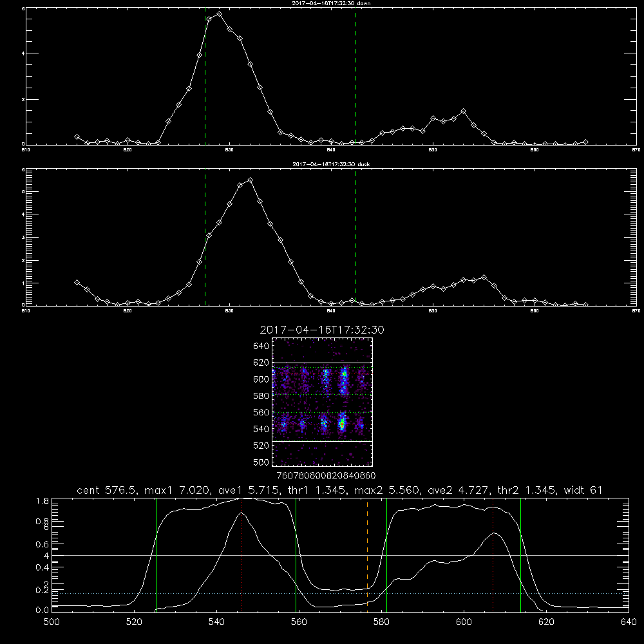
Task: Click the "760780800820840860" axis label under the image
Action: coord(326,475)
